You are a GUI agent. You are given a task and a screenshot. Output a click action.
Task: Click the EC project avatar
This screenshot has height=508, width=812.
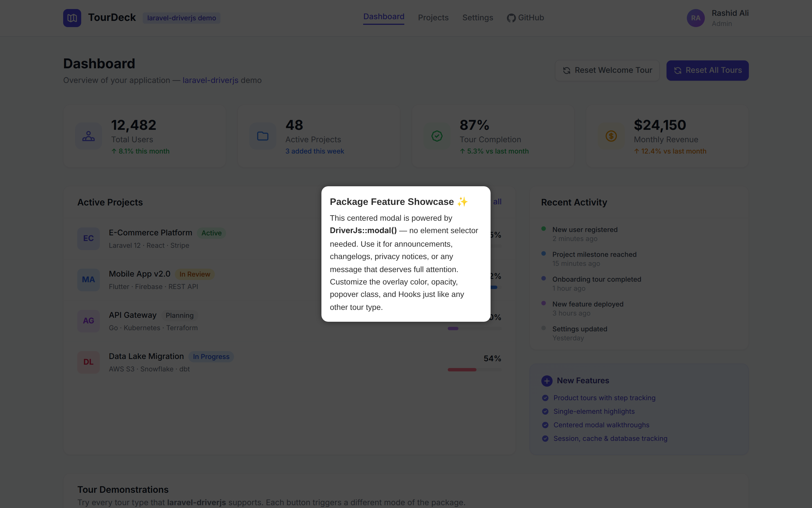89,238
